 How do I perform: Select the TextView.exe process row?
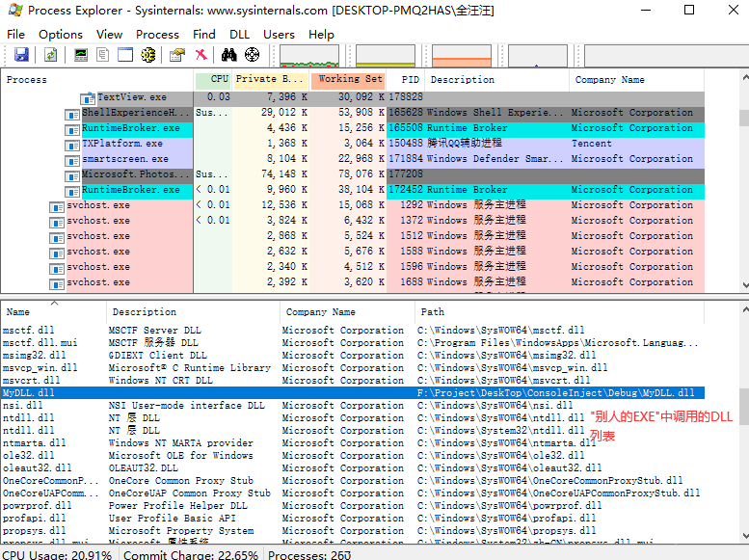click(x=353, y=97)
